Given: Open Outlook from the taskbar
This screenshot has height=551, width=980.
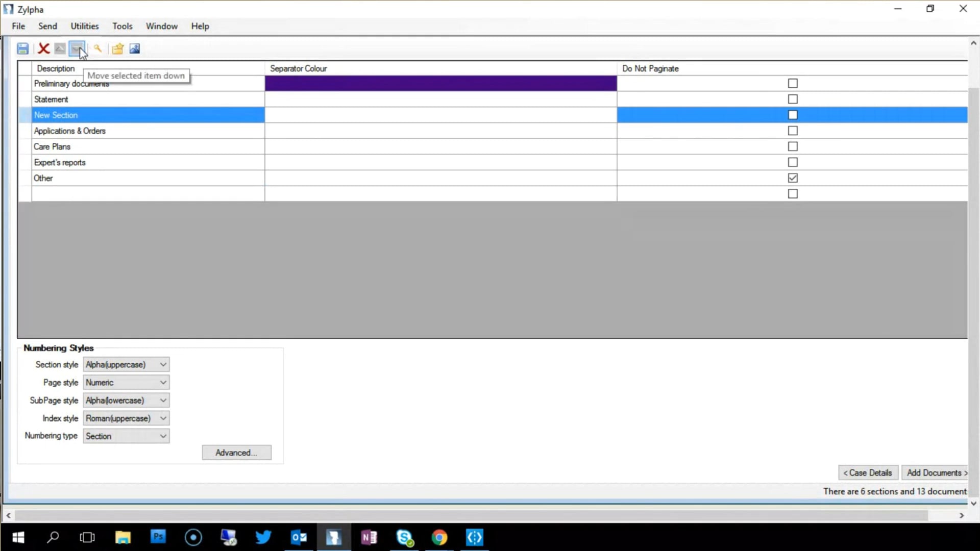Looking at the screenshot, I should pos(299,537).
